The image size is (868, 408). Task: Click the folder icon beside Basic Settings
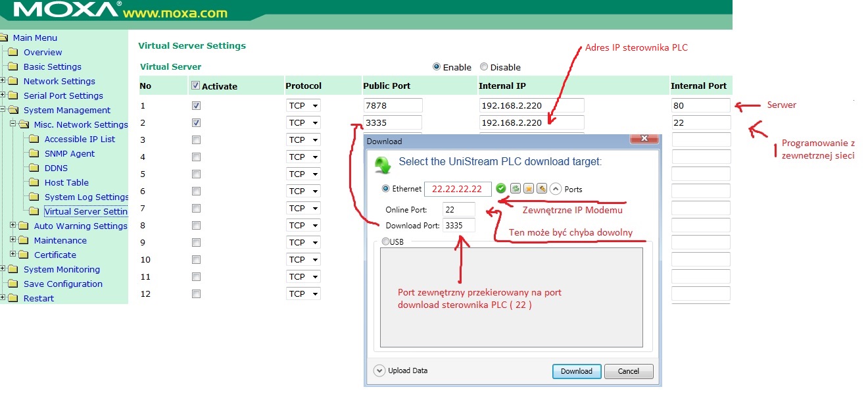point(13,66)
